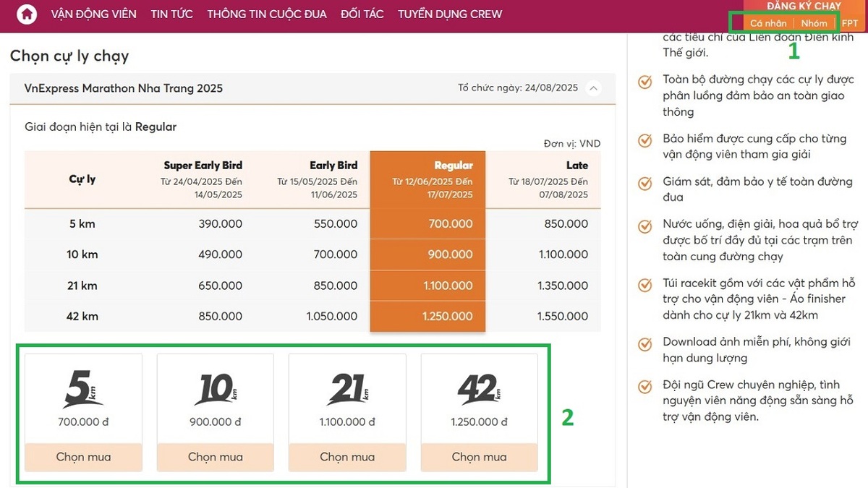Image resolution: width=868 pixels, height=488 pixels.
Task: Click checkmark icon beside 'Download ảnh miễn phí'
Action: [x=644, y=344]
